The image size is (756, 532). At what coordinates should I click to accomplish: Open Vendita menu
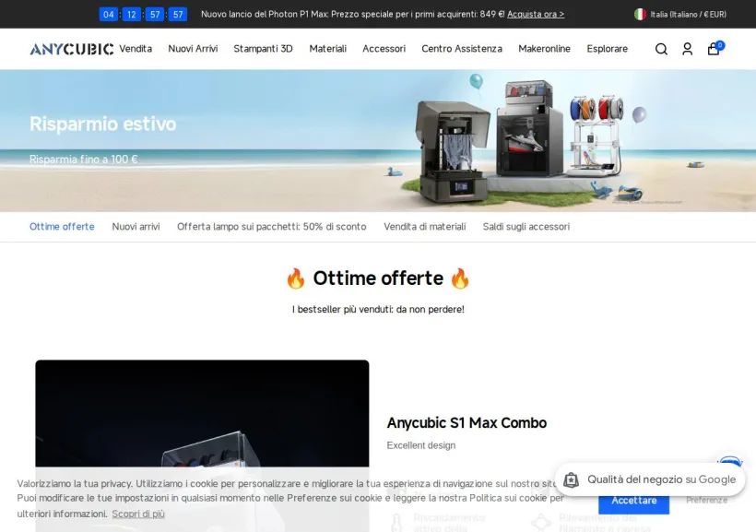(136, 49)
